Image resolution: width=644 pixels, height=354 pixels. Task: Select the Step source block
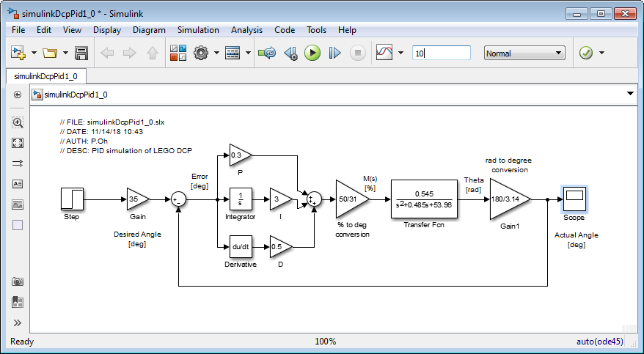click(73, 199)
